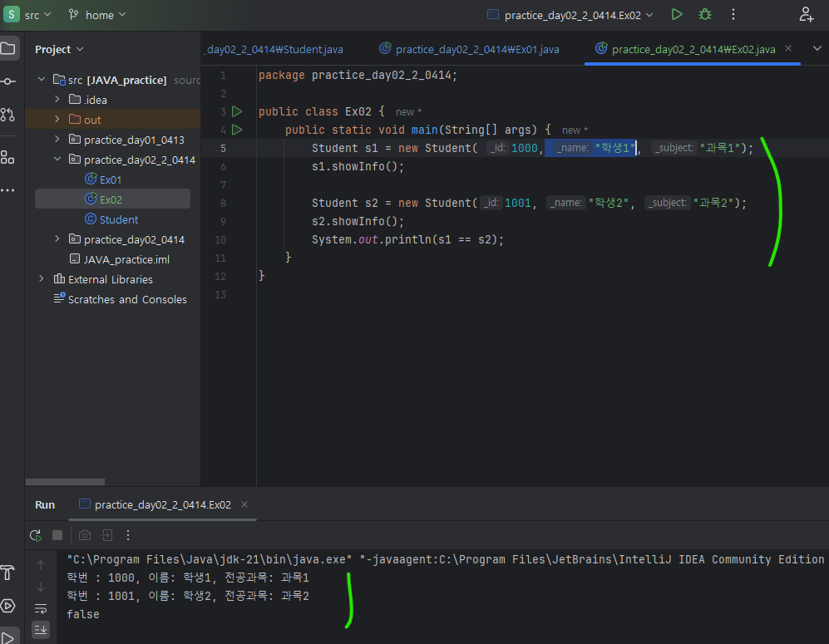
Task: Click the s1.showInfo(); statement
Action: (x=358, y=166)
